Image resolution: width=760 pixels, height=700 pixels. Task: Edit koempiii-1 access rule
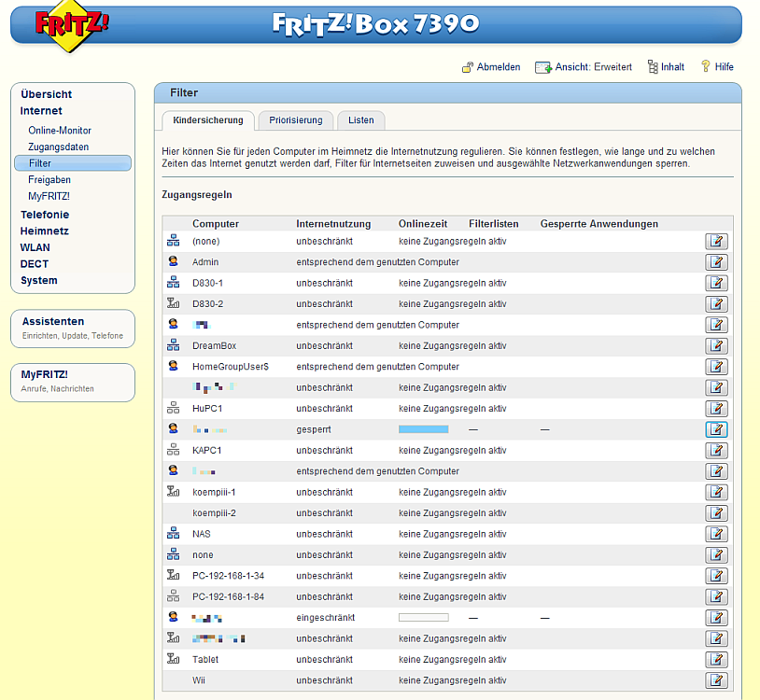point(716,492)
